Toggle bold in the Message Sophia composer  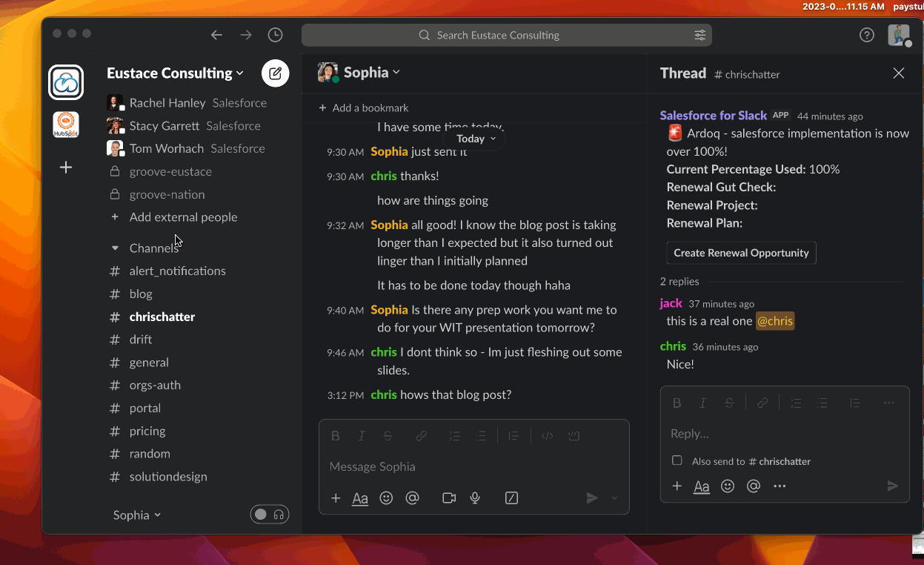336,436
